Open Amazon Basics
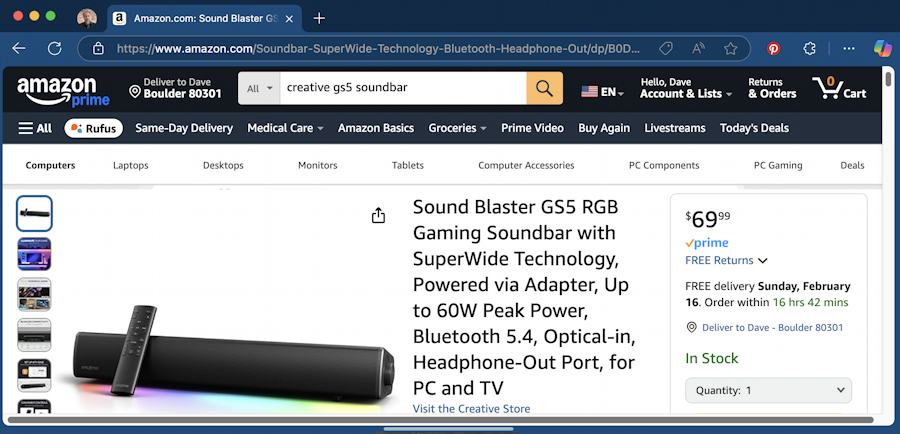 click(x=376, y=128)
